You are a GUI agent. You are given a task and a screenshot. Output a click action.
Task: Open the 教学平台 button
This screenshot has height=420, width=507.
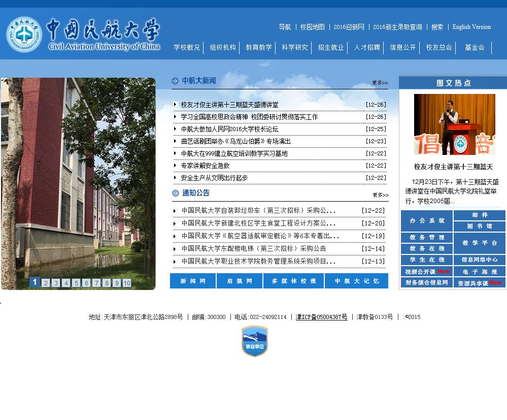click(480, 243)
